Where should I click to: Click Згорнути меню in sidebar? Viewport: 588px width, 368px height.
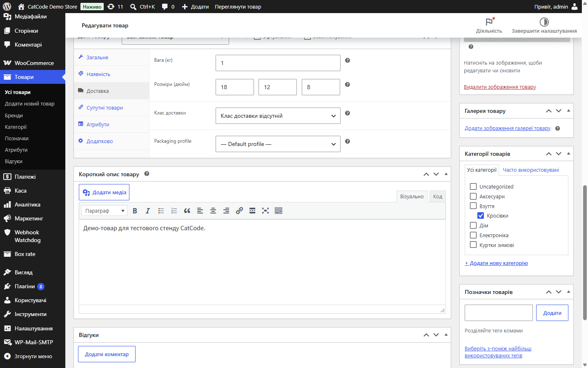[x=33, y=356]
